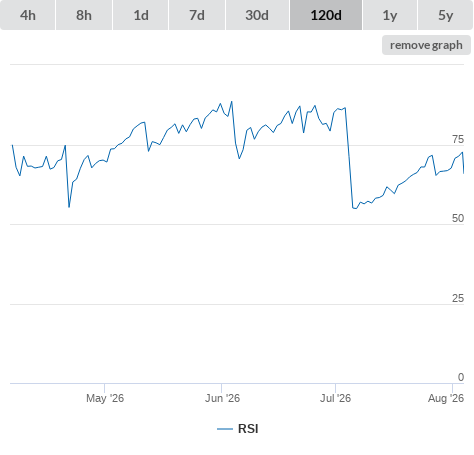Image resolution: width=474 pixels, height=455 pixels.
Task: Click the Jun '26 axis label
Action: 222,398
